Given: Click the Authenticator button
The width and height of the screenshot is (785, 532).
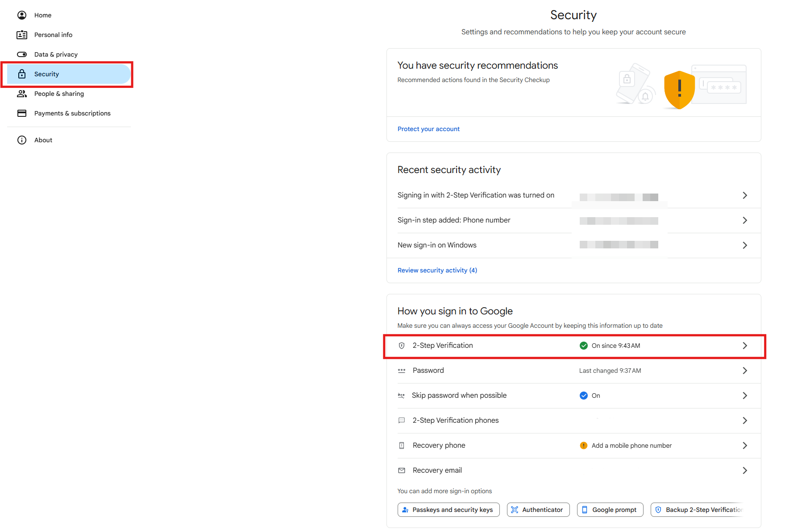Looking at the screenshot, I should click(x=538, y=510).
